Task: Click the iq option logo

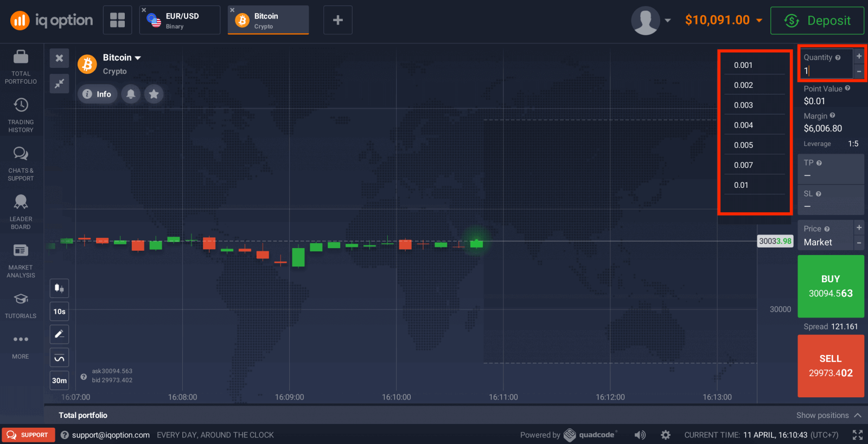Action: [52, 21]
